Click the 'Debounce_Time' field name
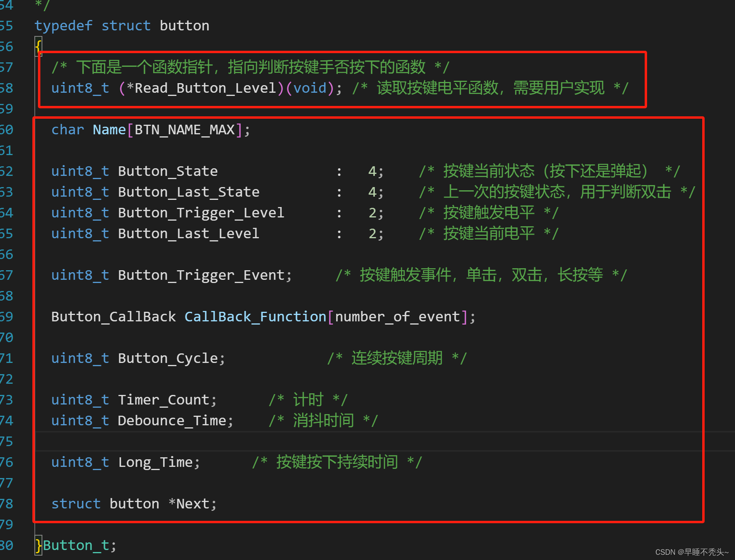Screen dimensions: 735x560 (172, 421)
